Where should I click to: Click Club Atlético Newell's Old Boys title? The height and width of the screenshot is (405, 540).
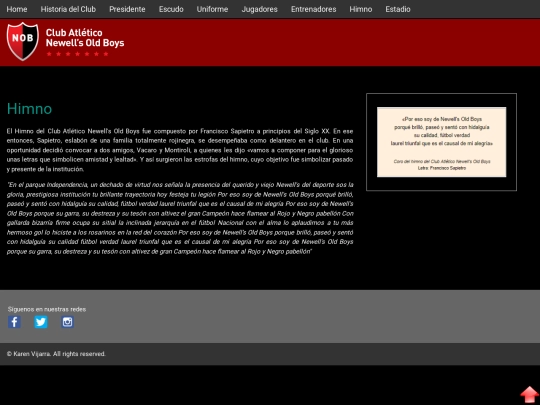pyautogui.click(x=85, y=38)
